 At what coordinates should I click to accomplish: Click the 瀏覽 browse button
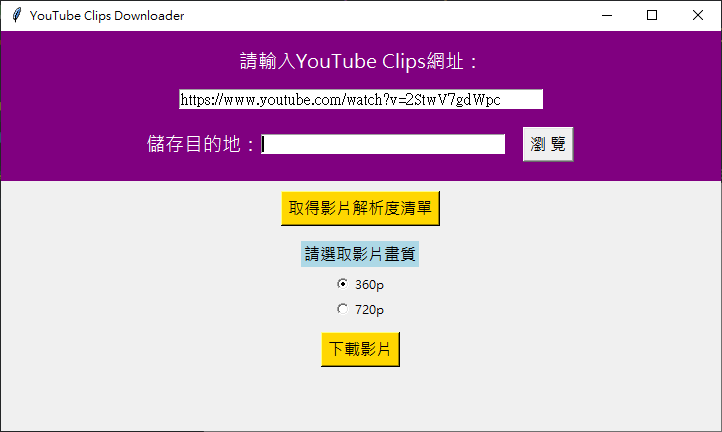[548, 144]
